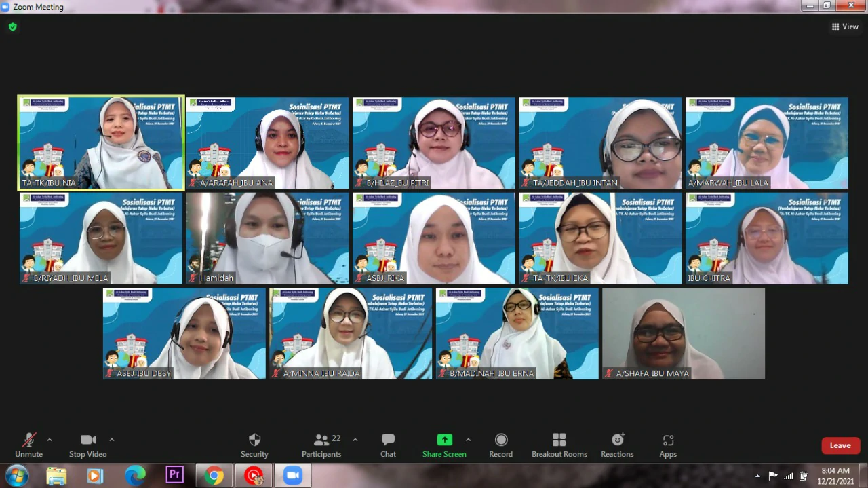Open the View layout menu

(845, 27)
